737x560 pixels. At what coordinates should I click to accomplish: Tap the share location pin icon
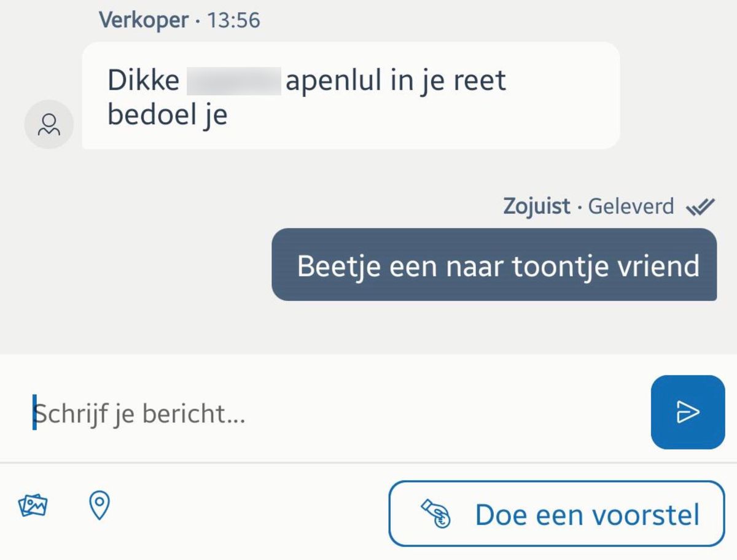click(x=99, y=506)
